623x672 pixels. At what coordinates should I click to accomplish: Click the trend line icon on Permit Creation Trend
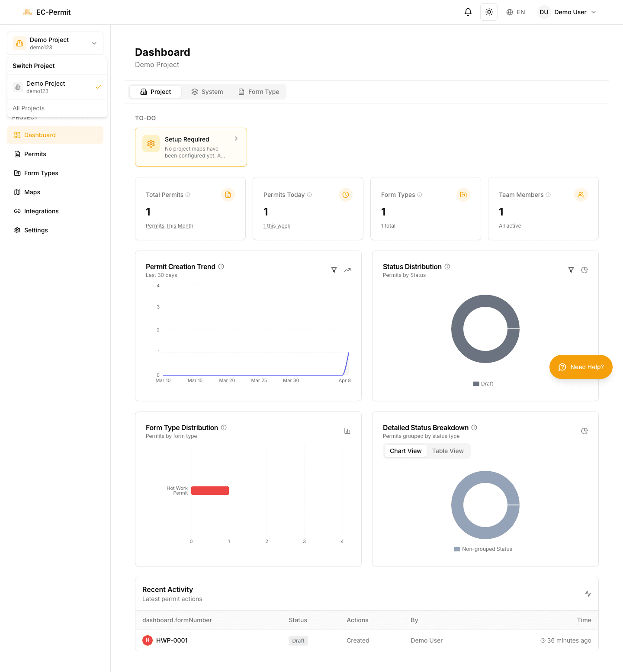pyautogui.click(x=347, y=270)
